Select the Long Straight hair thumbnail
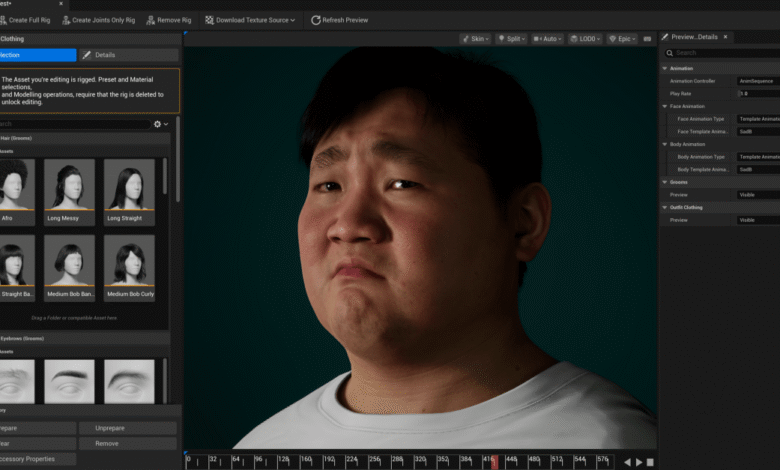780x470 pixels. pos(129,191)
